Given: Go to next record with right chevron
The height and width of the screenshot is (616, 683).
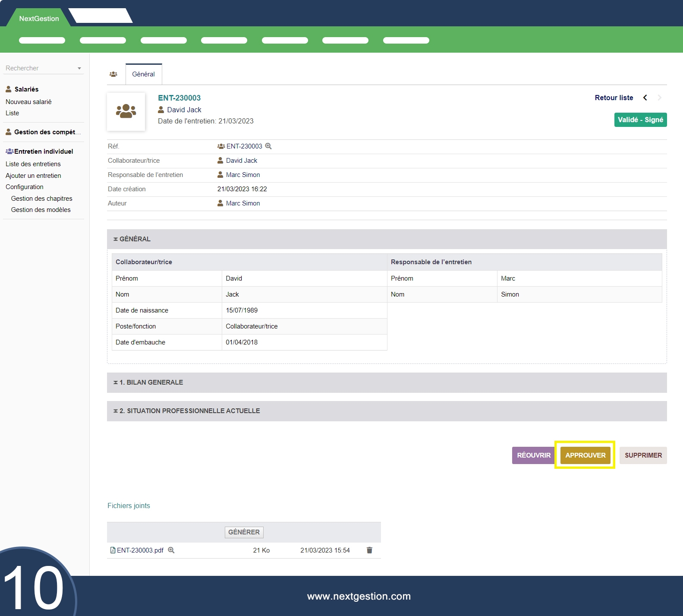Looking at the screenshot, I should click(659, 98).
